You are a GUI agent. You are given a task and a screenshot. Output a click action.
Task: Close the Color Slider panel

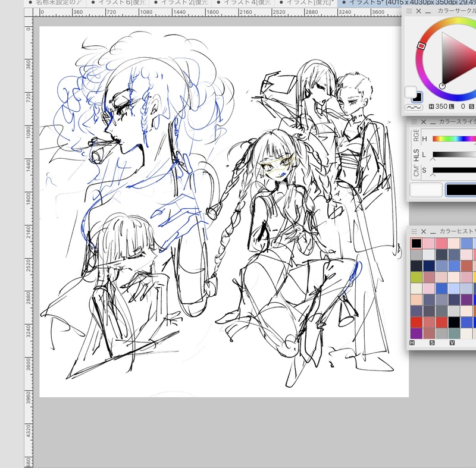[x=424, y=122]
